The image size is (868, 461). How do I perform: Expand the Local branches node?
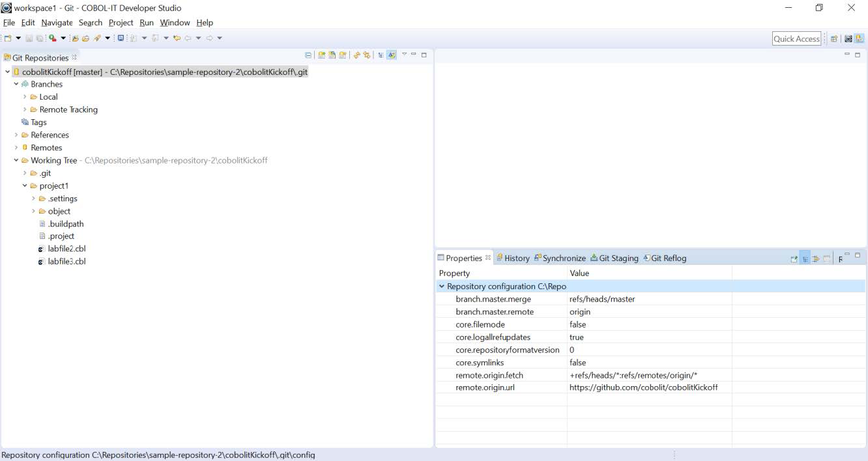click(x=25, y=96)
